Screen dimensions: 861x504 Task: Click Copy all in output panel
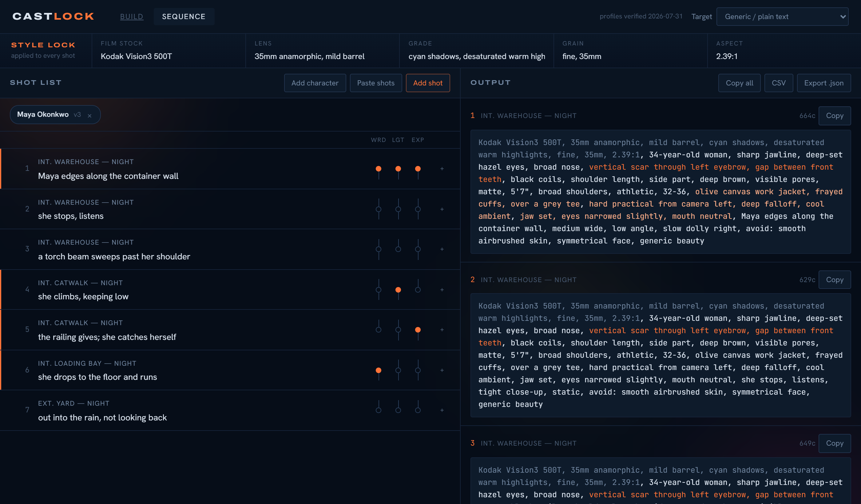739,83
